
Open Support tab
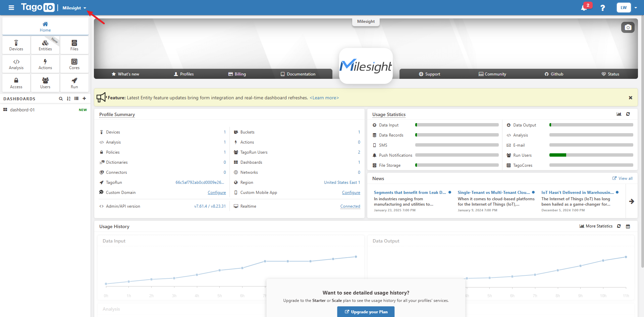click(x=429, y=74)
